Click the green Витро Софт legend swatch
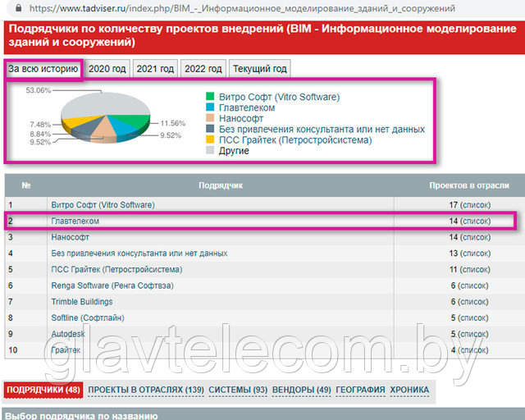Viewport: 525px width, 420px height. (x=210, y=97)
